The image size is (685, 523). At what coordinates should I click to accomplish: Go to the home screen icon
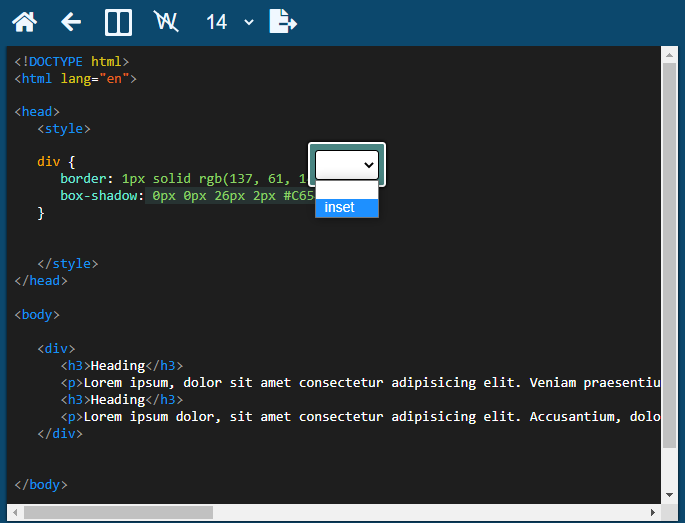coord(24,22)
